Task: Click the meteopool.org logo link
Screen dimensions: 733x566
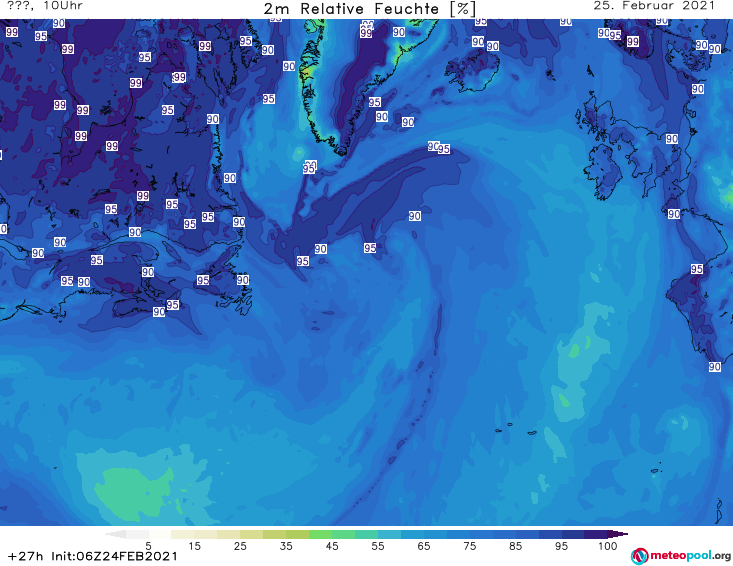Action: [x=681, y=556]
